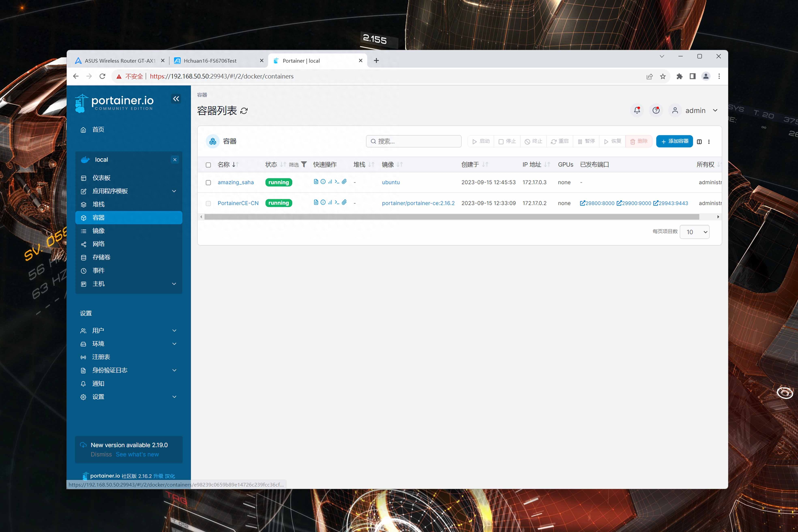
Task: Open 注册表 in sidebar
Action: click(x=128, y=357)
